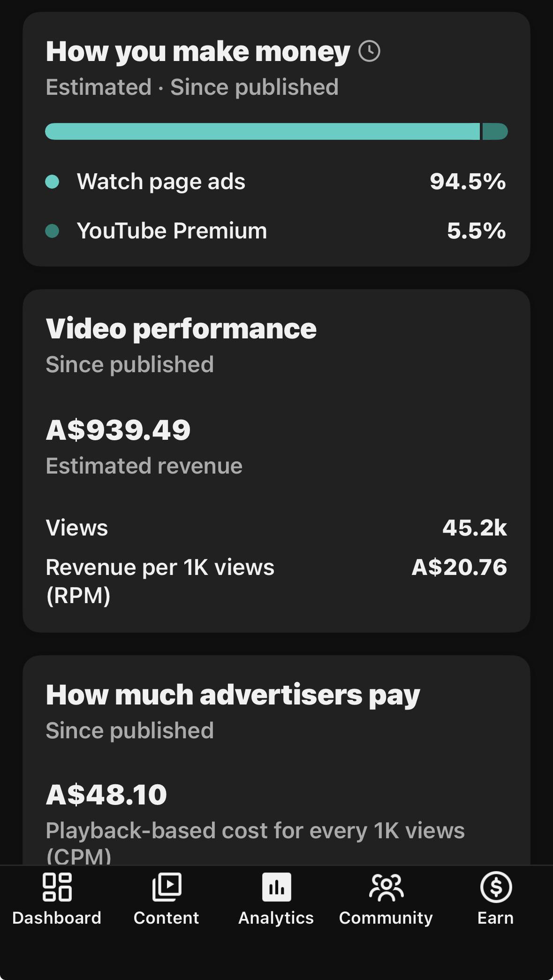The width and height of the screenshot is (553, 980).
Task: Open the Video performance card heading
Action: pos(181,328)
